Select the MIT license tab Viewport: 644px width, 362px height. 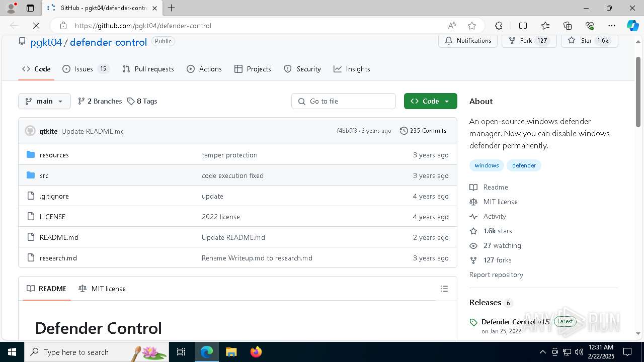pos(102,289)
